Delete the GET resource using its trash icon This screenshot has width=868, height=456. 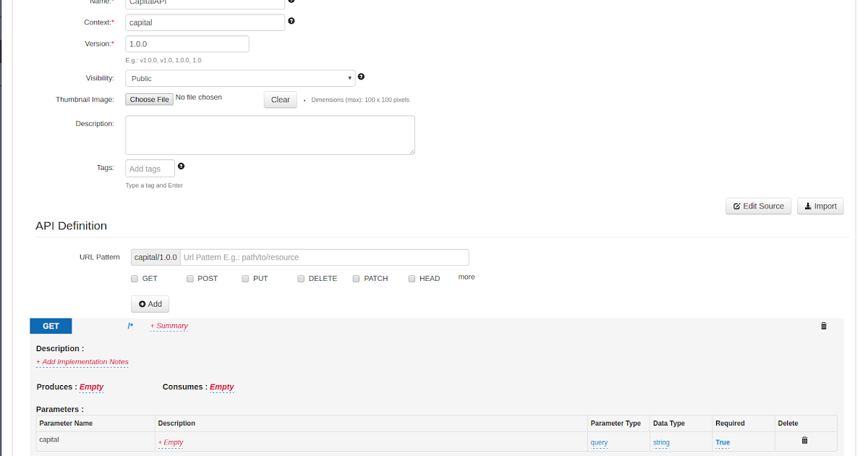click(823, 326)
